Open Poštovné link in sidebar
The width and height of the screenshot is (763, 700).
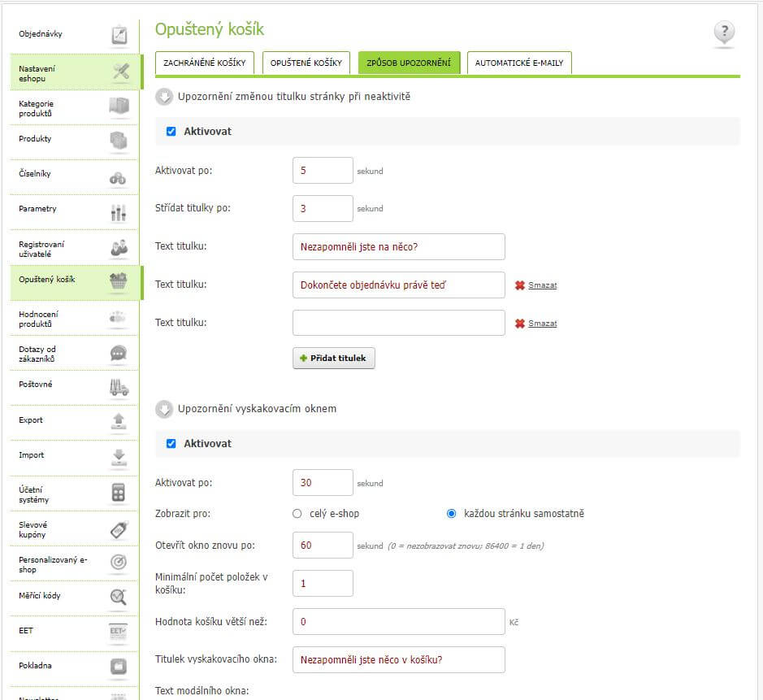[x=36, y=385]
